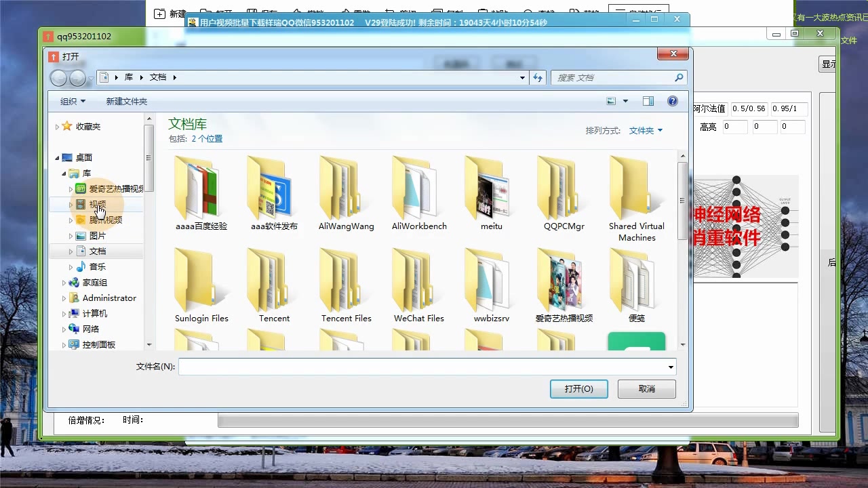Select 视频 library in the tree
Image resolution: width=868 pixels, height=488 pixels.
[98, 204]
